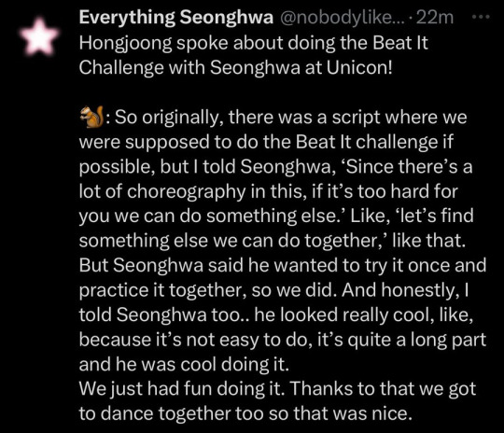Click "We just had fun doing it." sentence

[182, 389]
